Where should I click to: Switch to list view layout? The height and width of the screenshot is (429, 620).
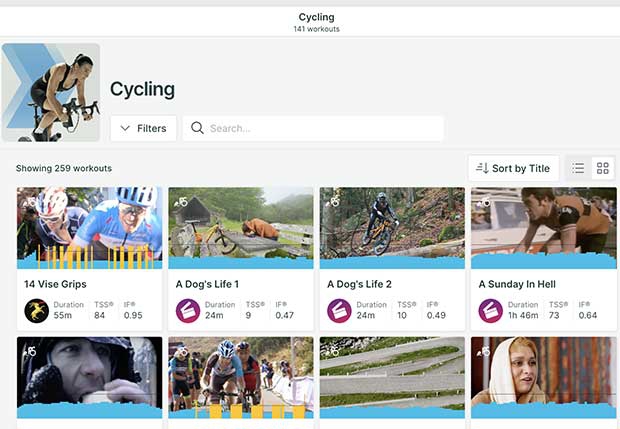(578, 168)
